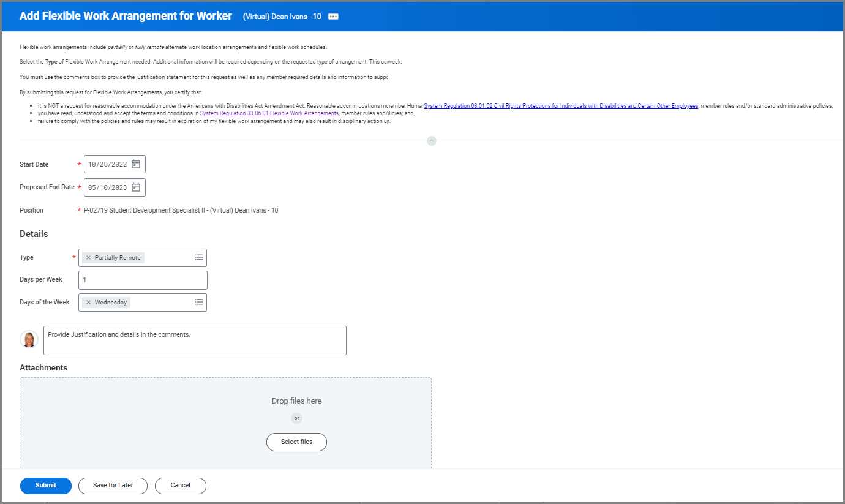The width and height of the screenshot is (845, 504).
Task: Open the Start Date calendar picker
Action: [136, 164]
